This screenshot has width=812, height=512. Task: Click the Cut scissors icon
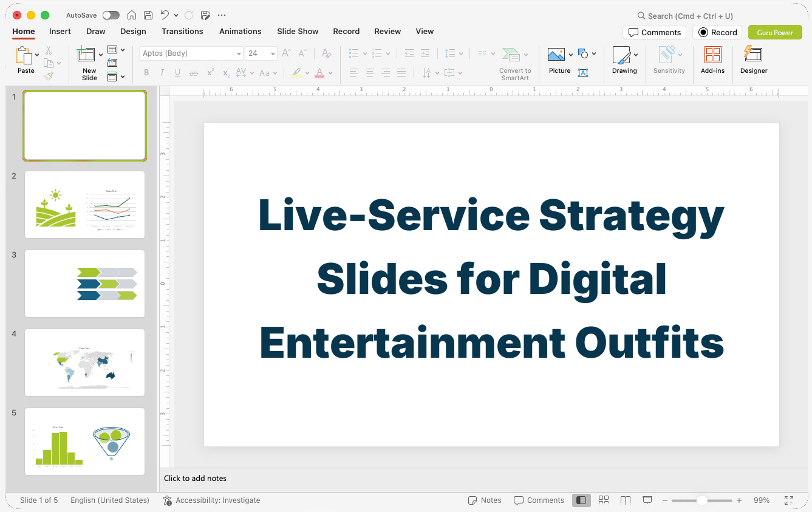(x=49, y=50)
